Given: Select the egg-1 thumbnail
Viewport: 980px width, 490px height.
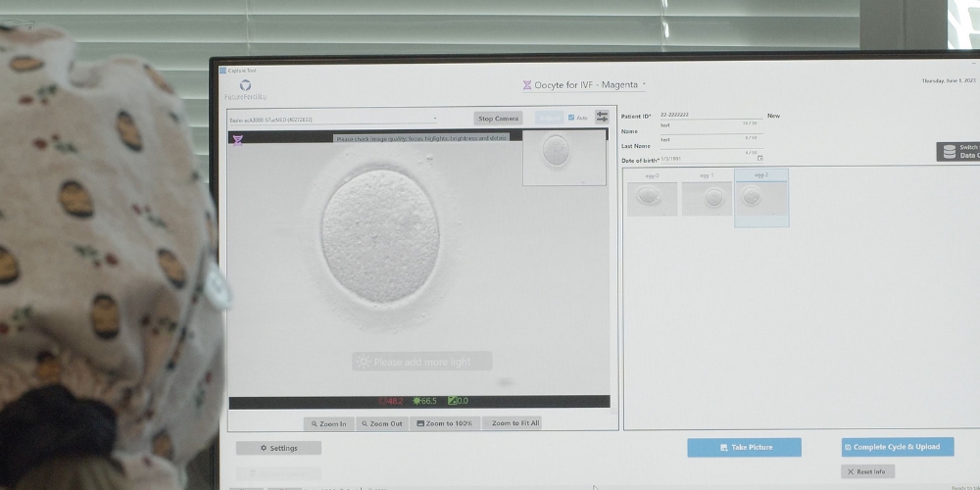Looking at the screenshot, I should [707, 195].
